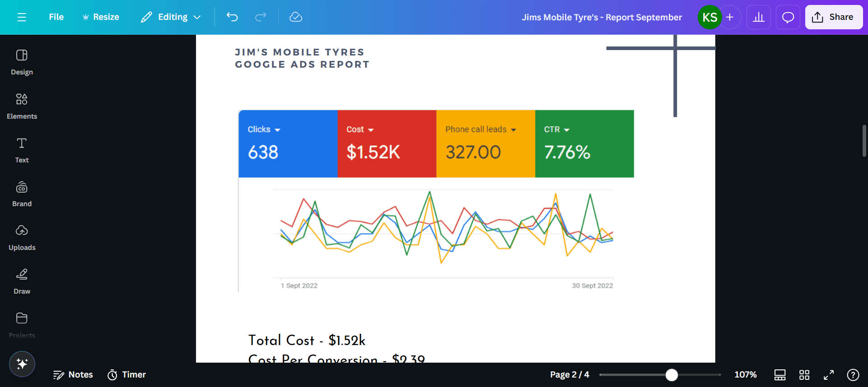868x387 pixels.
Task: Redo the last action
Action: [x=261, y=17]
